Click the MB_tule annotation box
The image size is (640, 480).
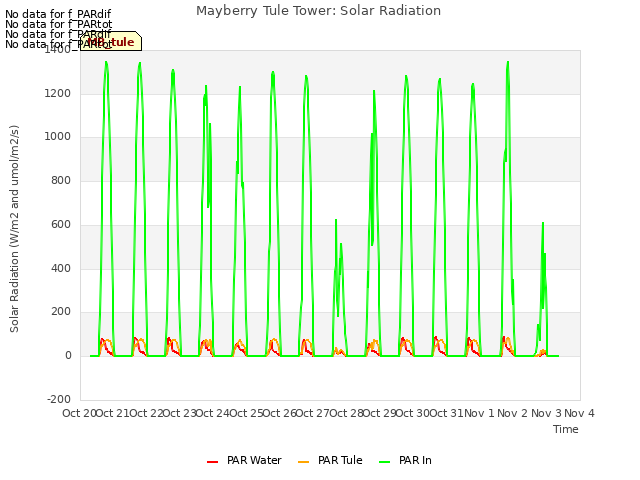point(111,41)
